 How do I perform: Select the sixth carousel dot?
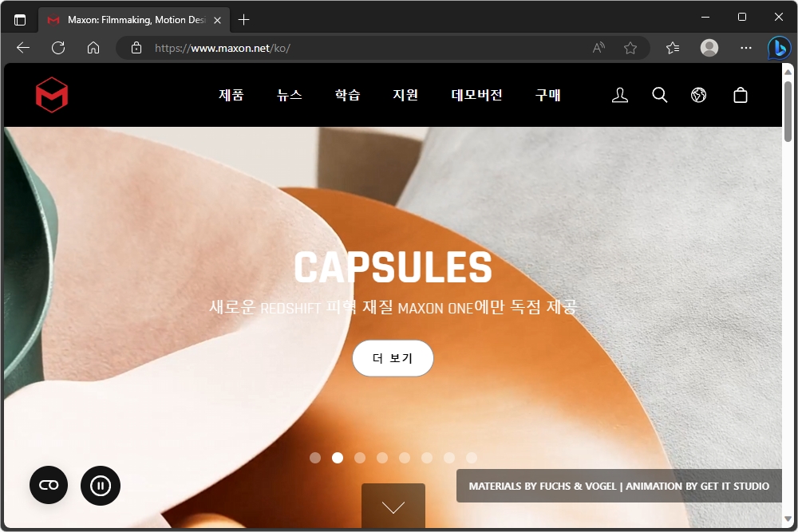point(427,458)
